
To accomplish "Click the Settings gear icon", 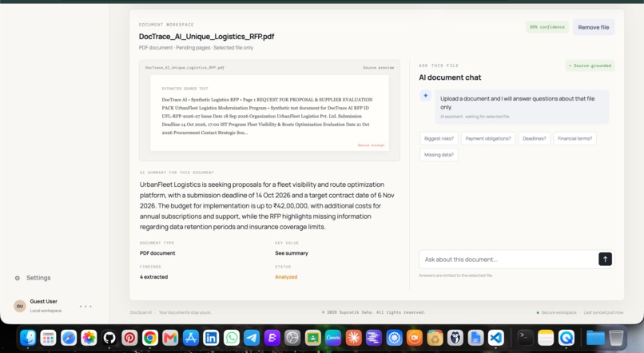I will (x=18, y=278).
